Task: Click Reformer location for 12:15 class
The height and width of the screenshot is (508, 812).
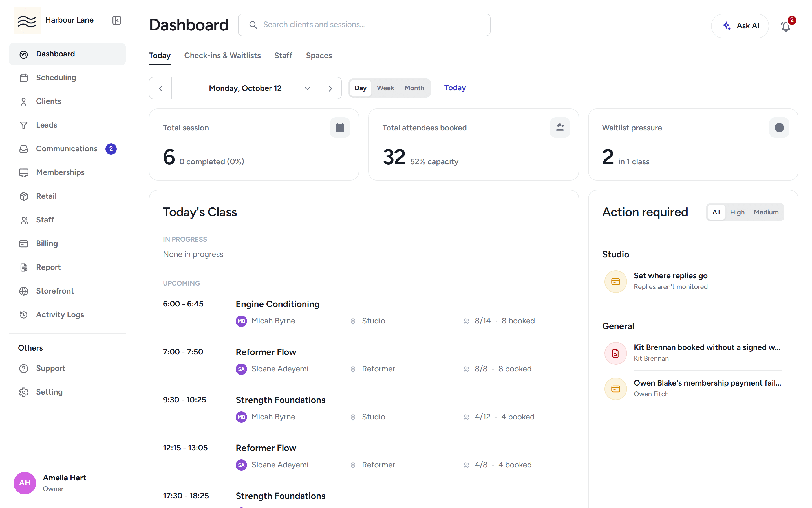Action: point(378,465)
